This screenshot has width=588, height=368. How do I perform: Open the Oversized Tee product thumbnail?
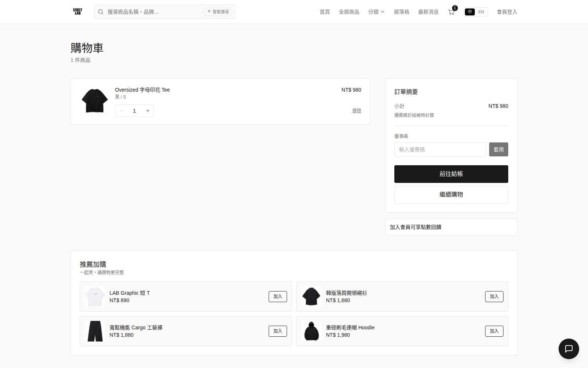click(x=94, y=101)
